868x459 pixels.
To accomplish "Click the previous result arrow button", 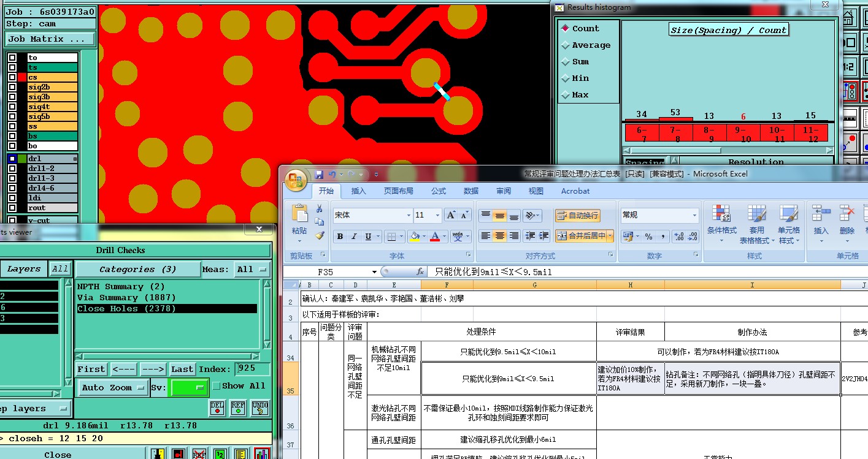I will (x=123, y=369).
